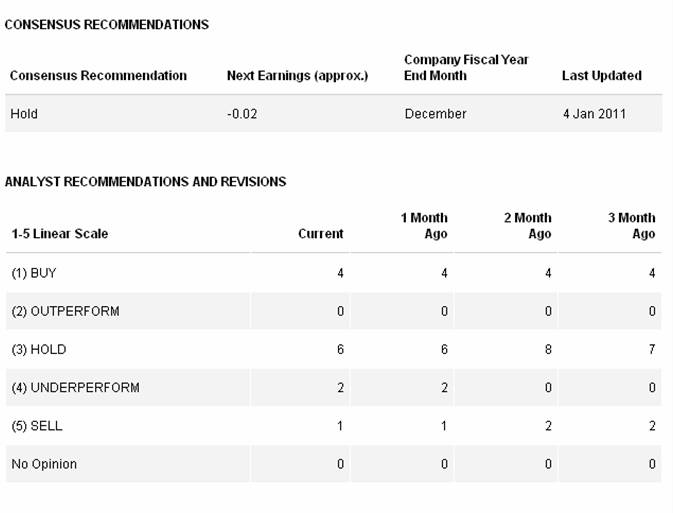
Task: Click the 2 Month Ago header
Action: [527, 226]
